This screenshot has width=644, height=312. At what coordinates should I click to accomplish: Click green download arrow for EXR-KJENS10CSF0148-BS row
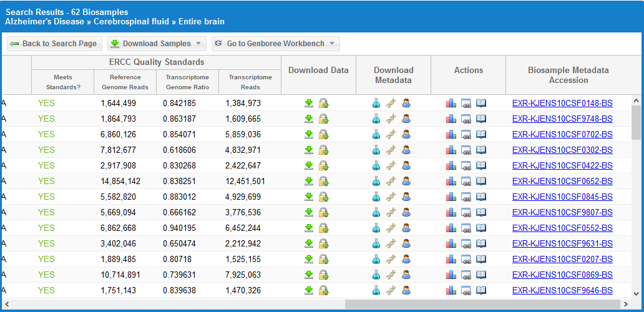click(x=309, y=103)
